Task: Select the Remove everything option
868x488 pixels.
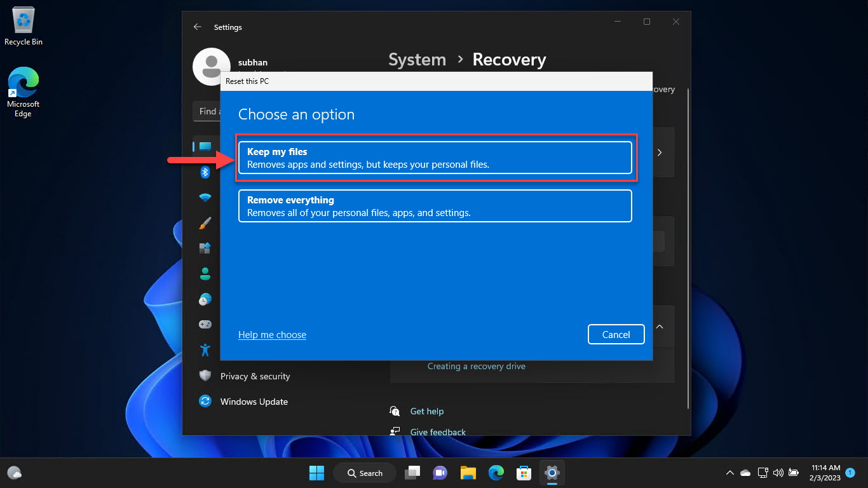Action: click(435, 205)
